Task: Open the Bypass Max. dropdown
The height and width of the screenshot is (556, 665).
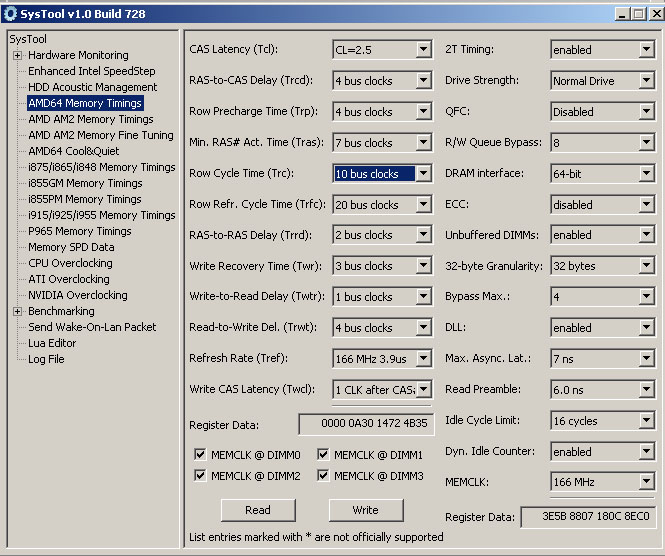Action: coord(603,297)
